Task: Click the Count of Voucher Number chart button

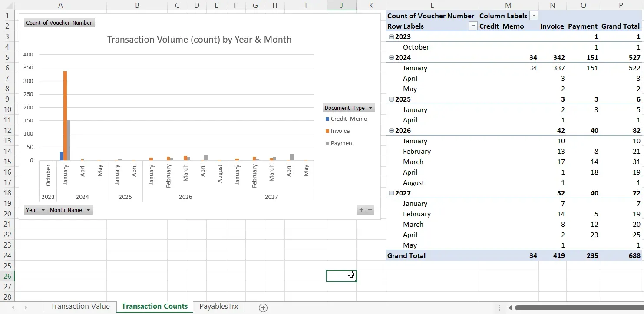Action: [59, 23]
